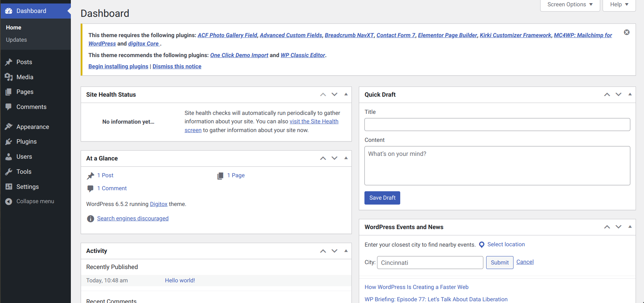Click the location pin icon by Select location
Viewport: 644px width, 303px height.
coord(482,245)
